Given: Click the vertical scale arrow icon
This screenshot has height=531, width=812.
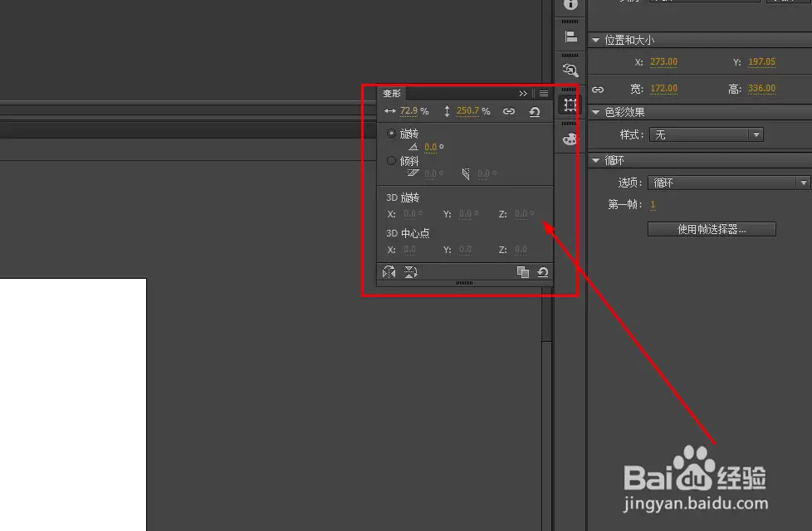Looking at the screenshot, I should click(447, 111).
